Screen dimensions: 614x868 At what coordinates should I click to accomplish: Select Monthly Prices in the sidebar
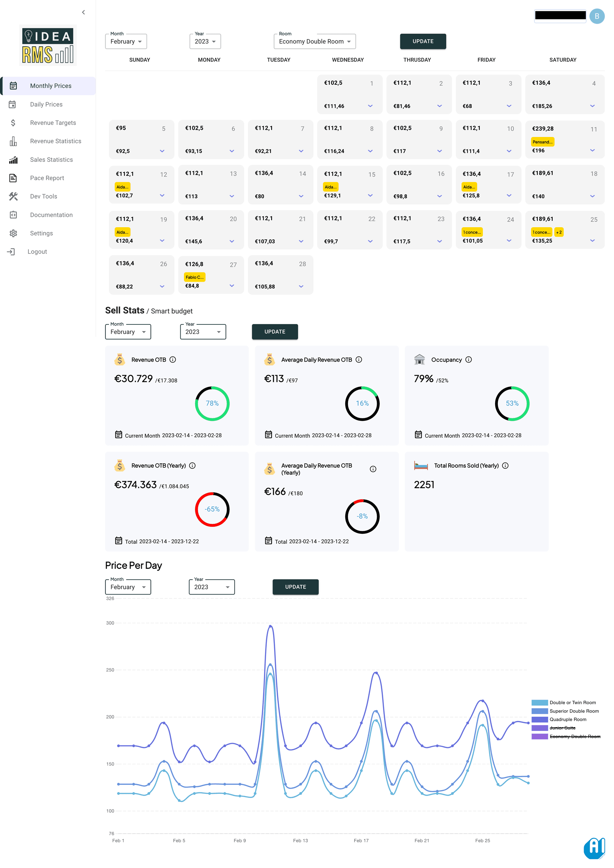click(51, 85)
